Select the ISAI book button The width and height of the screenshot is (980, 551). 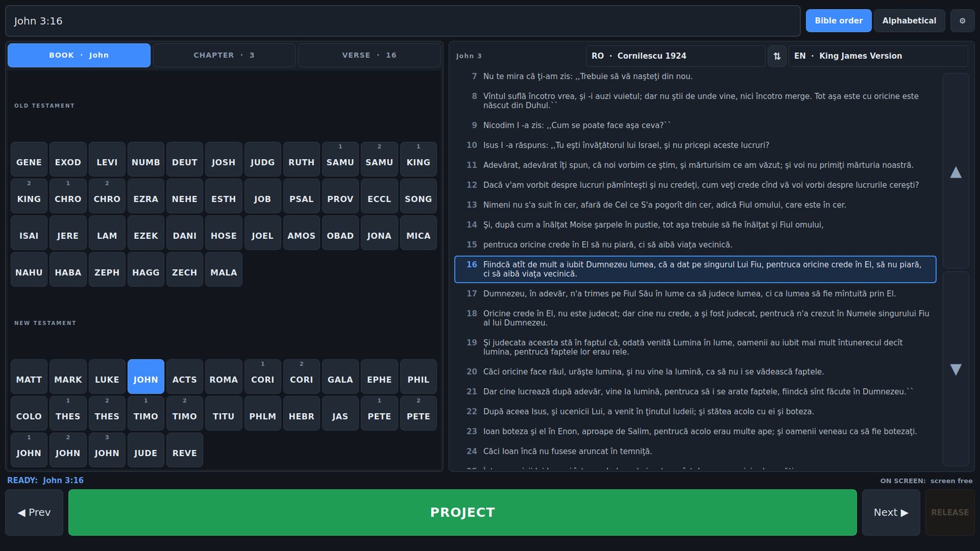point(29,233)
